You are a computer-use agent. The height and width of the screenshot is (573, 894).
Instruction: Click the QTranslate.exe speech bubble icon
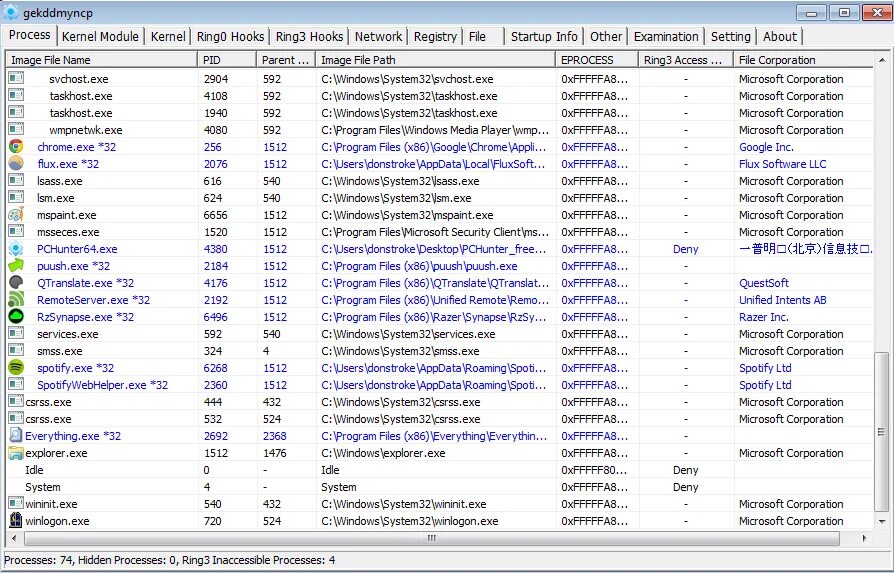pos(16,283)
